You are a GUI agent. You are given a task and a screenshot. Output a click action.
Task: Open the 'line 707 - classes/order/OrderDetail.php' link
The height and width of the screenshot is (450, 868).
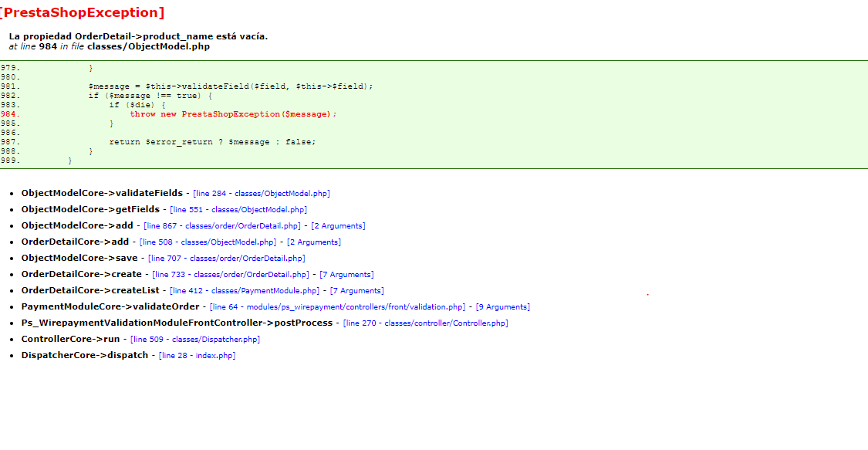[x=226, y=259]
